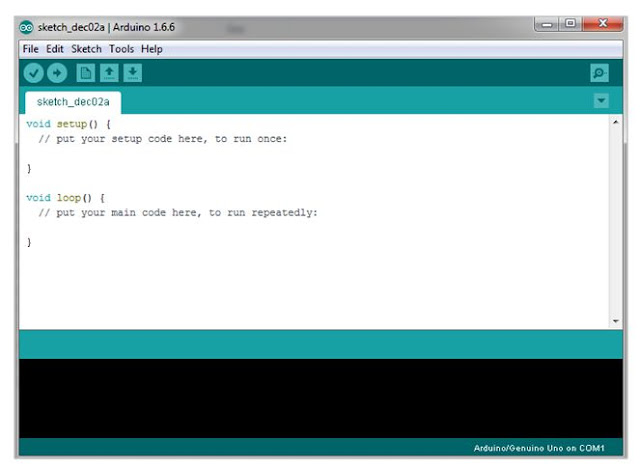Select the sketch_dec02a tab
Screen dimensions: 640x471
coord(73,102)
